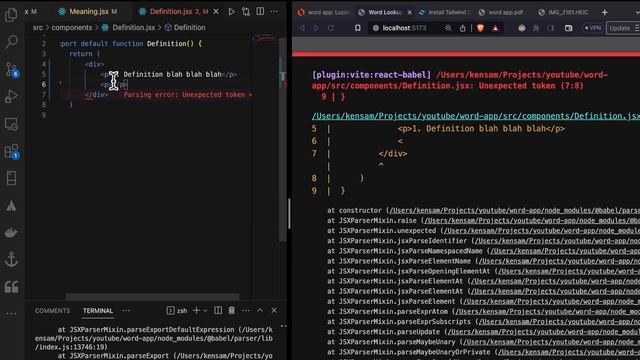Click the src breadcrumb segment
Image resolution: width=640 pixels, height=360 pixels.
[38, 28]
